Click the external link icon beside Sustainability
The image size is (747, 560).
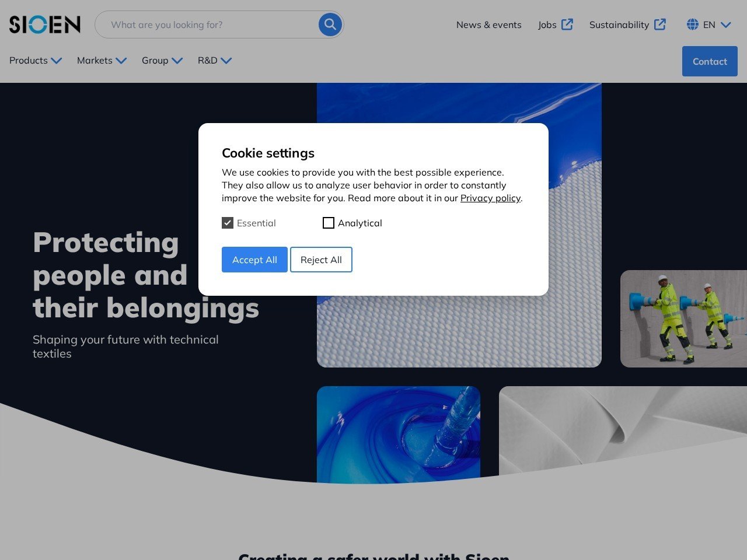pyautogui.click(x=660, y=24)
